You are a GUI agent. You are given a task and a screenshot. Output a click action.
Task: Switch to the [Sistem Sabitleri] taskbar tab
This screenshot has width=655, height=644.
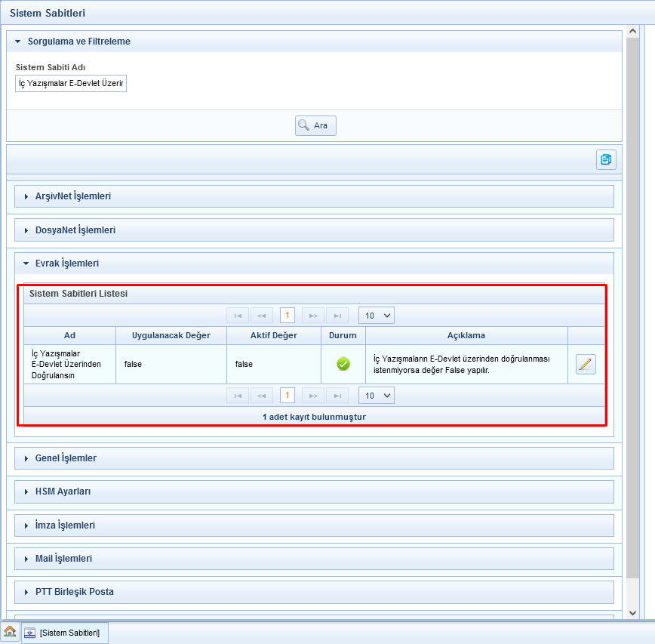pyautogui.click(x=65, y=633)
